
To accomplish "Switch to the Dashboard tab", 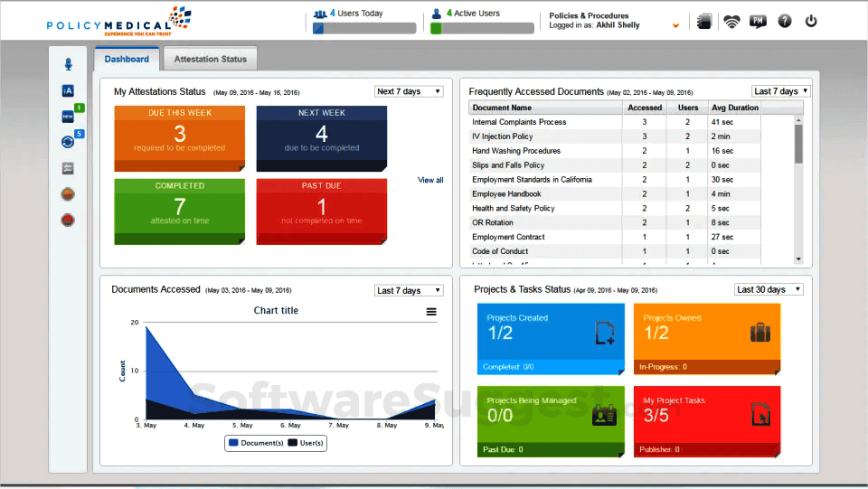I will [127, 59].
